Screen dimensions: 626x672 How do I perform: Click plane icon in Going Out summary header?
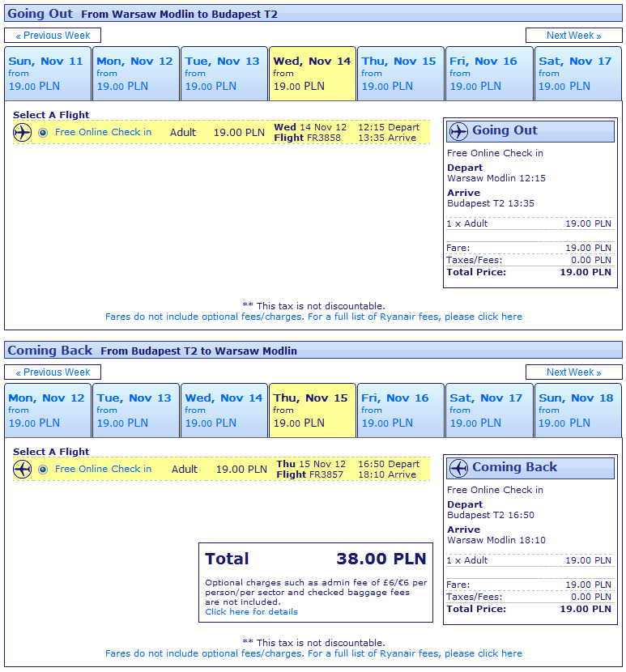[x=458, y=131]
